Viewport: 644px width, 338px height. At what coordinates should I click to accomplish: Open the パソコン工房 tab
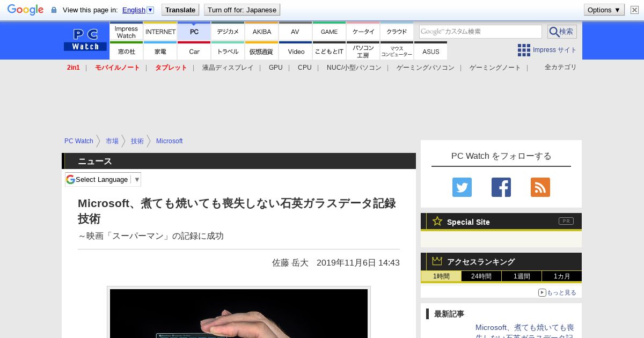pos(363,51)
